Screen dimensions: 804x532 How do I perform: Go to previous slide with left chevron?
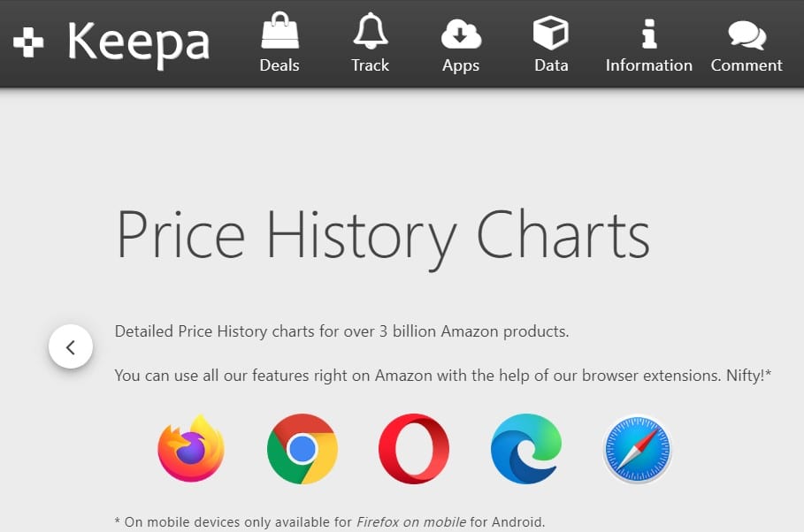point(71,347)
